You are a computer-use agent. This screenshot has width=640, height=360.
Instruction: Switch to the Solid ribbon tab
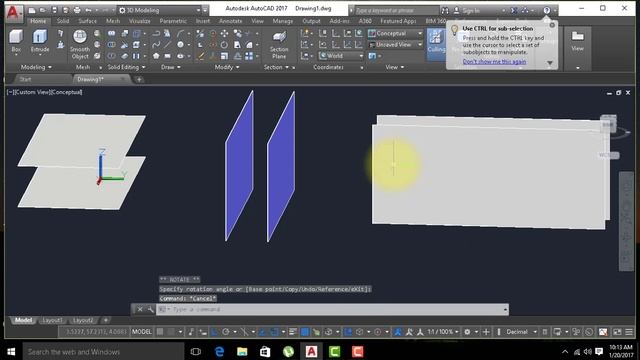click(x=63, y=21)
